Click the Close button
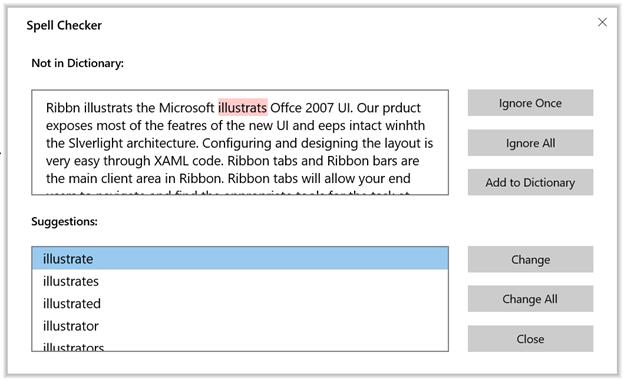 coord(530,339)
